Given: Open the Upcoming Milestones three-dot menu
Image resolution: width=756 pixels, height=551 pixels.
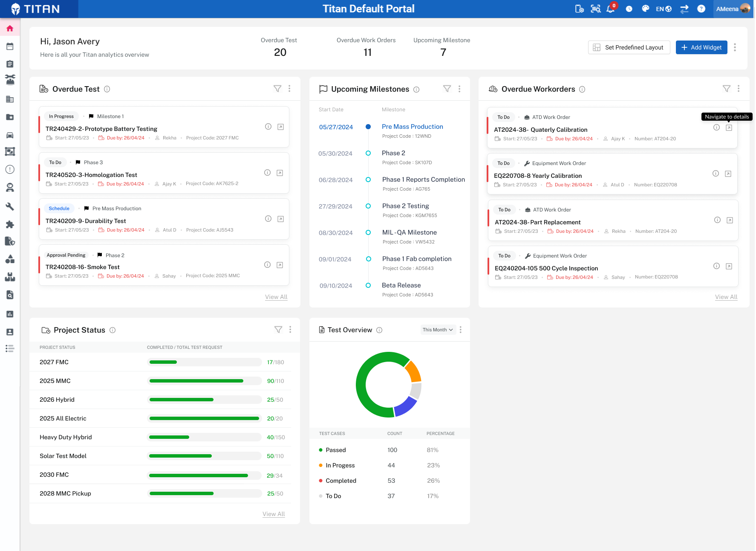Looking at the screenshot, I should pos(459,89).
